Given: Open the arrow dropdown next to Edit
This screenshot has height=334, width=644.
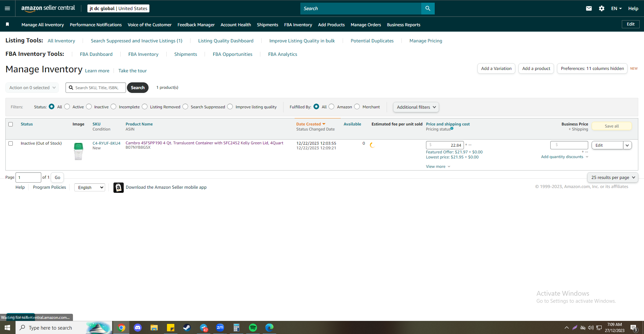Looking at the screenshot, I should pos(627,145).
